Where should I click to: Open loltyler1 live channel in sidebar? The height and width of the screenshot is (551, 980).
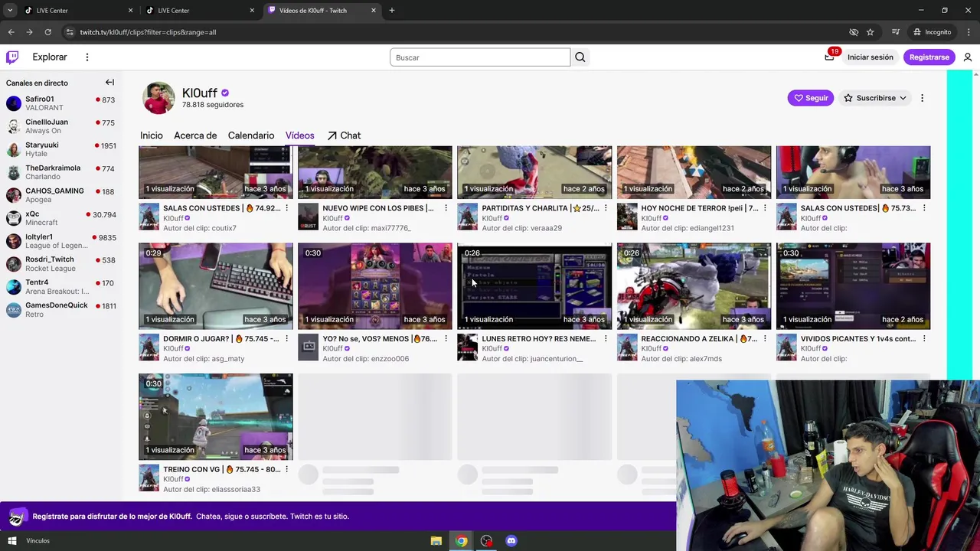(60, 241)
